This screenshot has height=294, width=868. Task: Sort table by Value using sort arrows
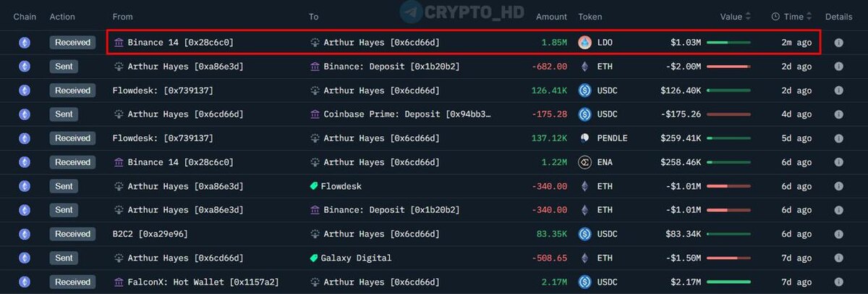pyautogui.click(x=748, y=17)
